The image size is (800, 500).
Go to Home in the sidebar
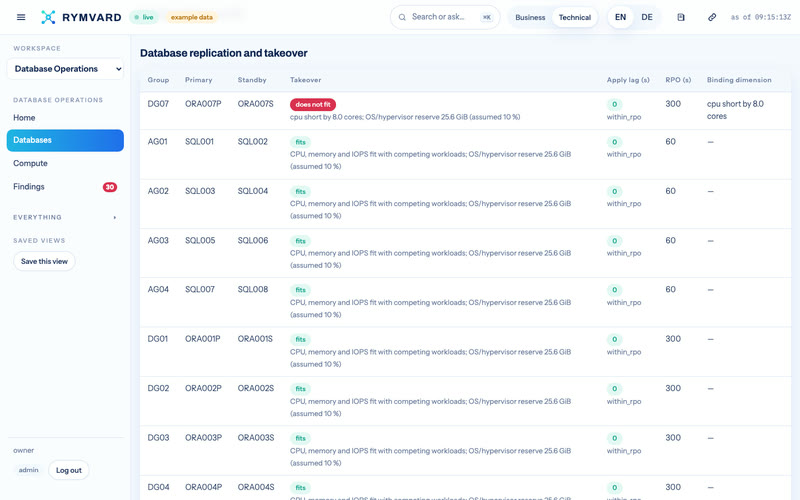(x=65, y=117)
